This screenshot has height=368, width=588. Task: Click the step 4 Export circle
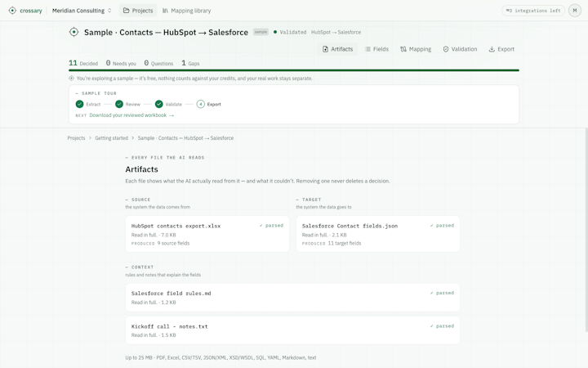pyautogui.click(x=201, y=105)
